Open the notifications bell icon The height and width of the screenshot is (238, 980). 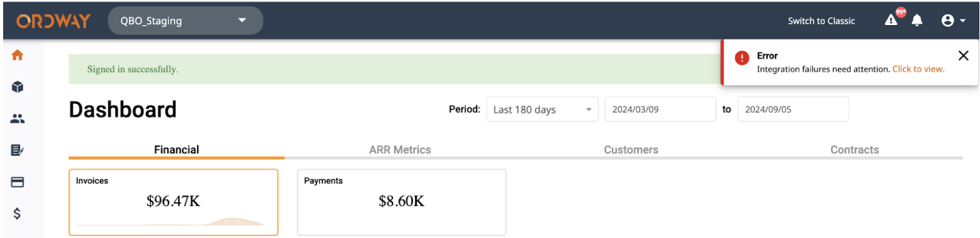point(917,21)
